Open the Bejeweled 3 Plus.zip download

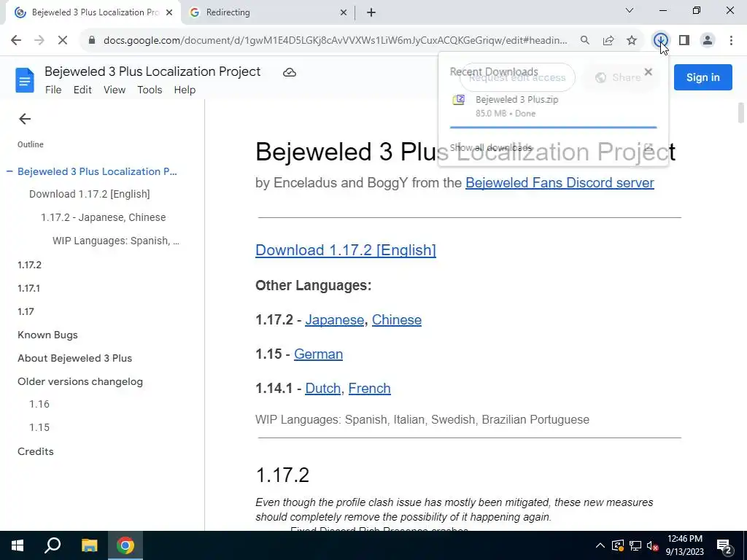[553, 106]
